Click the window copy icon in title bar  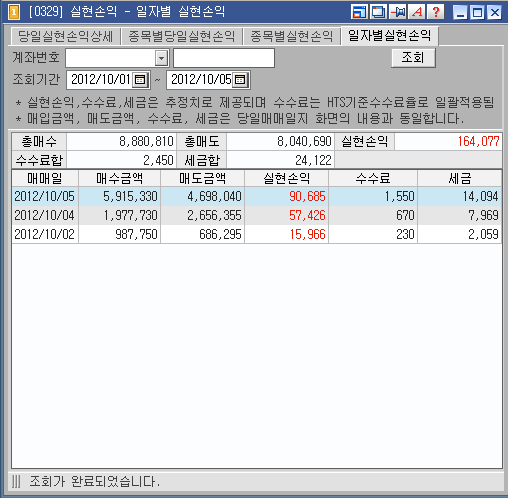pyautogui.click(x=378, y=12)
